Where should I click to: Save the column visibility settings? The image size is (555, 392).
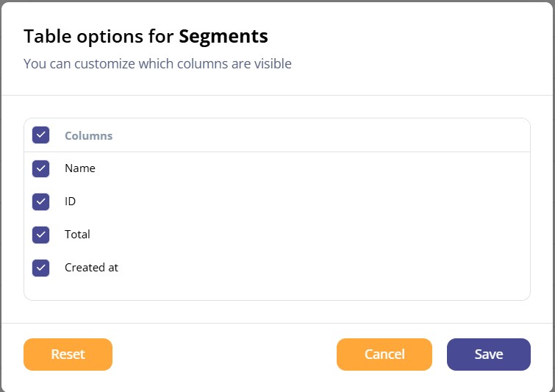click(488, 354)
